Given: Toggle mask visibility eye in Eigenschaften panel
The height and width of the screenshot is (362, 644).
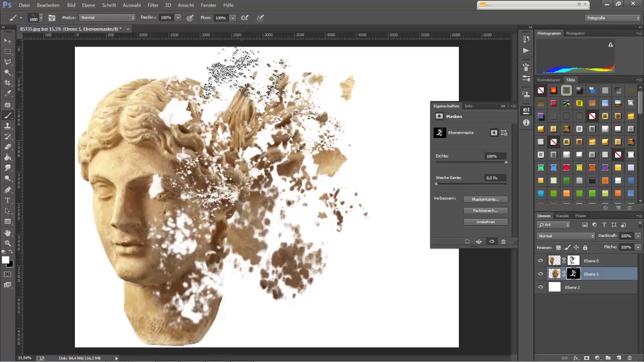Looking at the screenshot, I should [492, 242].
